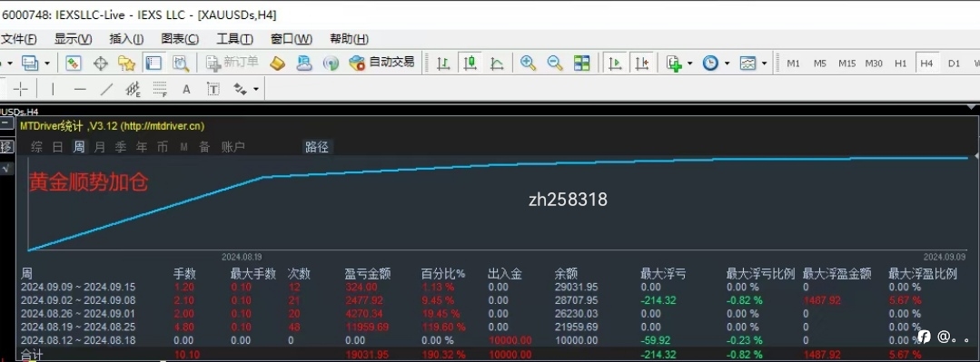Click the 路径 path button

(x=317, y=147)
